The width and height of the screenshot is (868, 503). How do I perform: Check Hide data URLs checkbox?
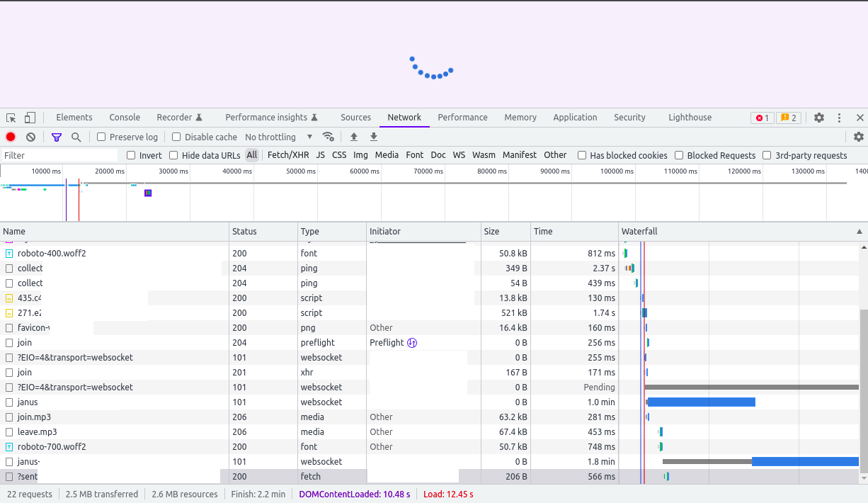[173, 155]
